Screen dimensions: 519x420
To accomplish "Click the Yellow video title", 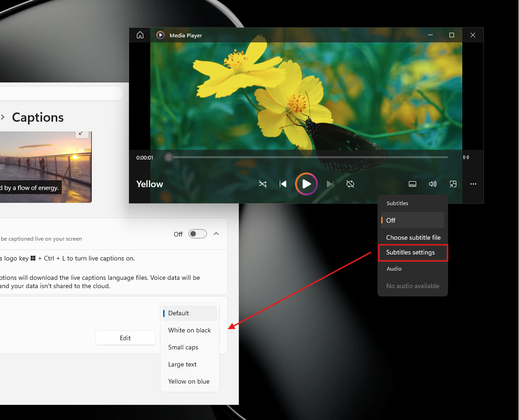I will [x=150, y=184].
